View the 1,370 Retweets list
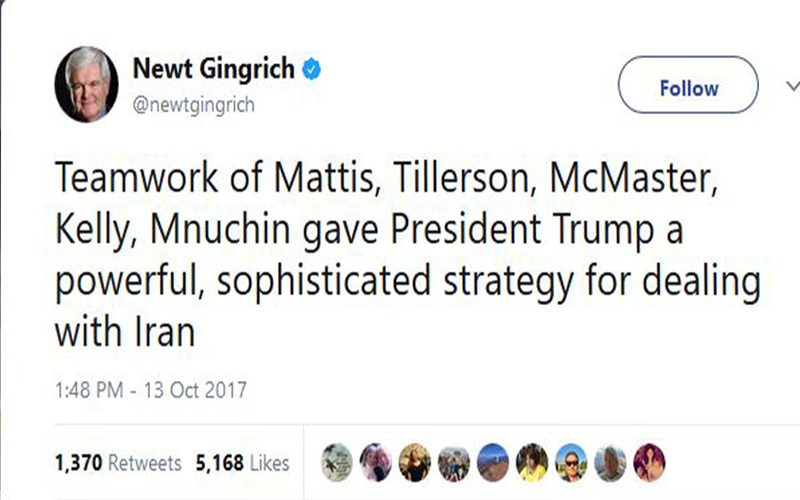This screenshot has width=800, height=500. click(118, 463)
